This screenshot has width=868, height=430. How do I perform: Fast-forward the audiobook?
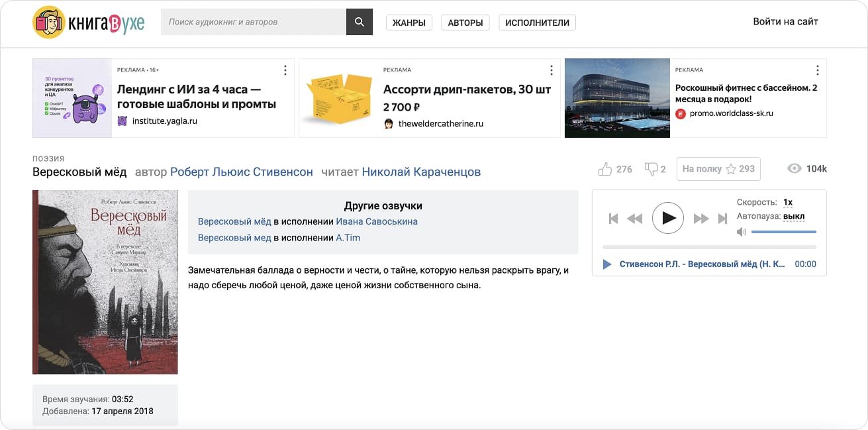click(x=700, y=218)
